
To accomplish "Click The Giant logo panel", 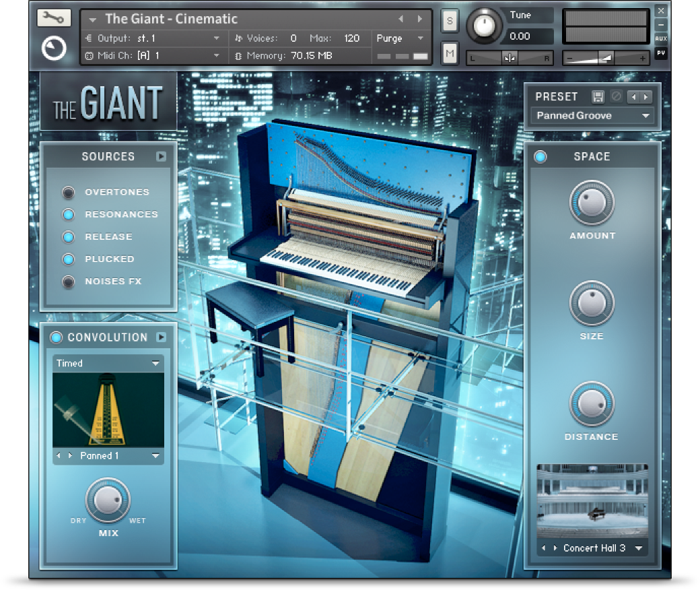I will [108, 102].
